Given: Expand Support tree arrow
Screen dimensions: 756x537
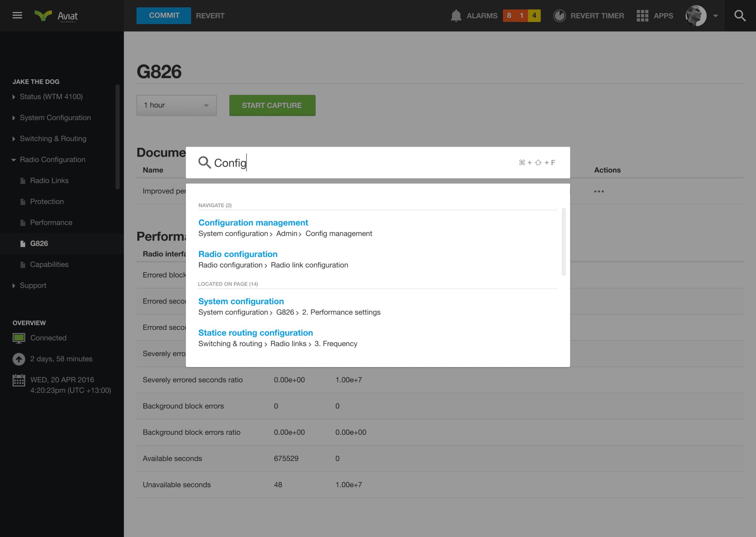Looking at the screenshot, I should click(x=14, y=286).
